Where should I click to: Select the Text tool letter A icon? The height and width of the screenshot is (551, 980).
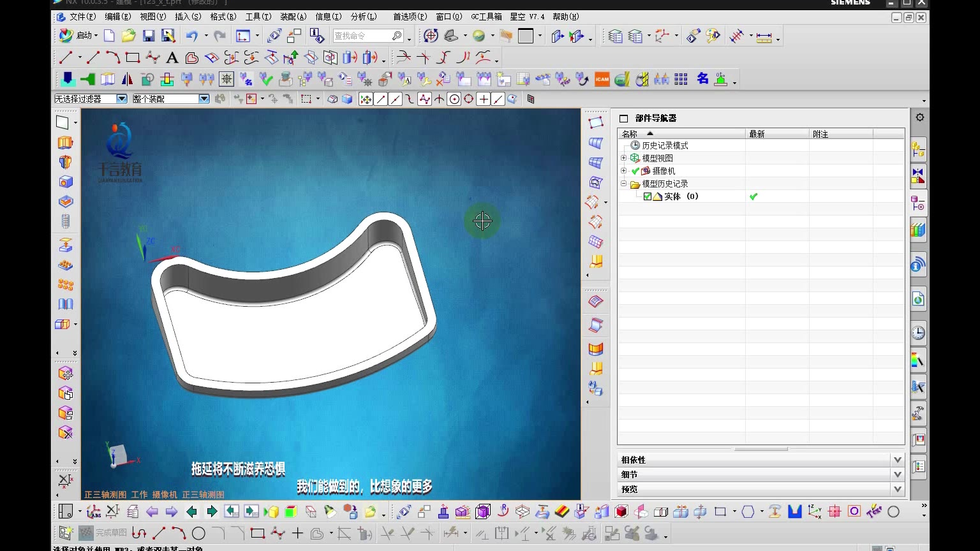172,58
